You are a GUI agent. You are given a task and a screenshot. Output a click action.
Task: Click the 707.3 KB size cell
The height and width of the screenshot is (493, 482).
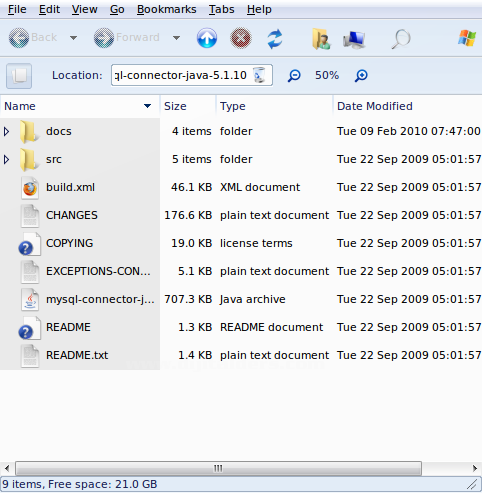point(188,299)
